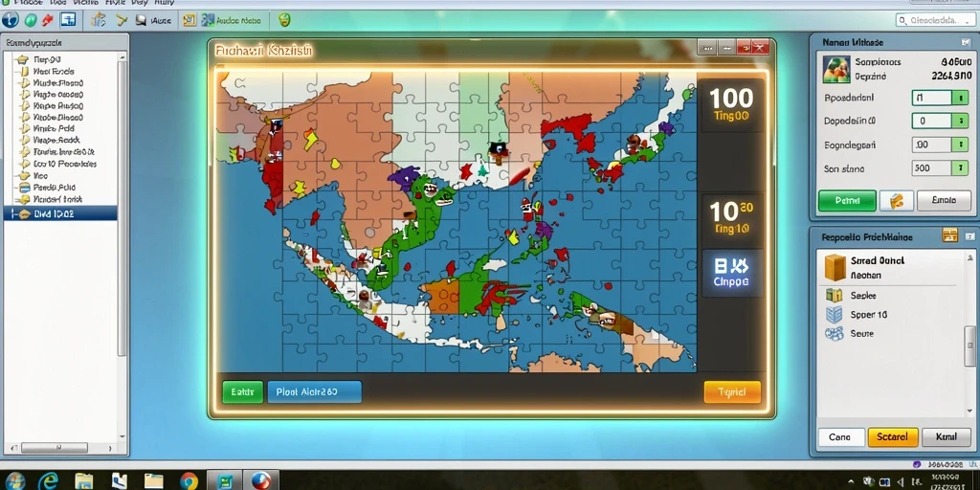Click the green globe toolbar icon
Viewport: 980px width, 490px height.
pyautogui.click(x=30, y=21)
